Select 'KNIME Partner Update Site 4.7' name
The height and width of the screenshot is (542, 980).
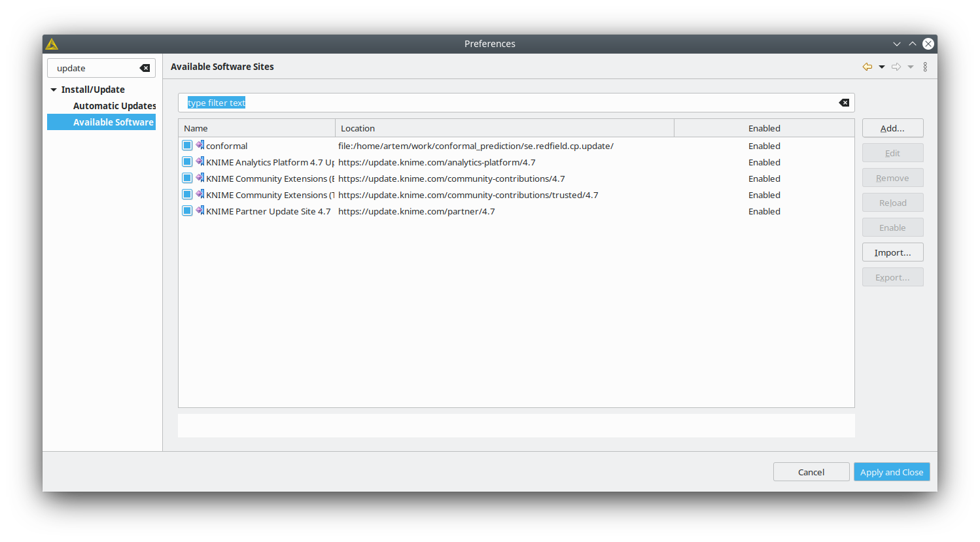point(268,211)
